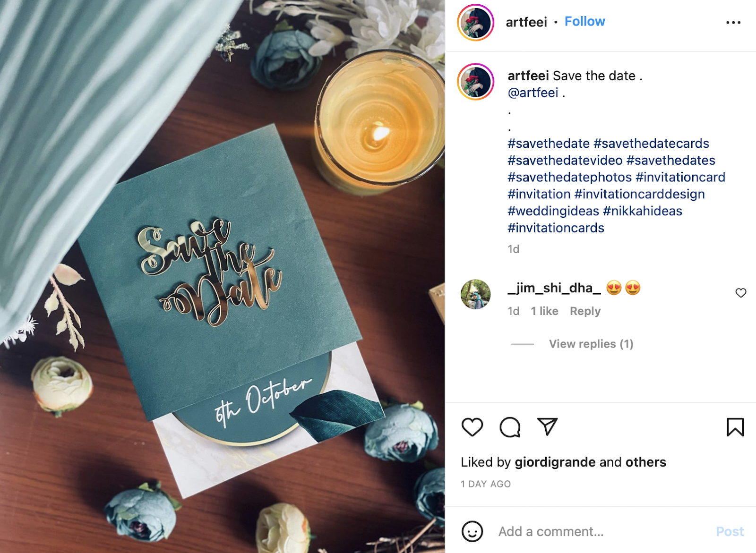Reply to _jim_shi_dha_'s comment
756x553 pixels.
coord(585,311)
